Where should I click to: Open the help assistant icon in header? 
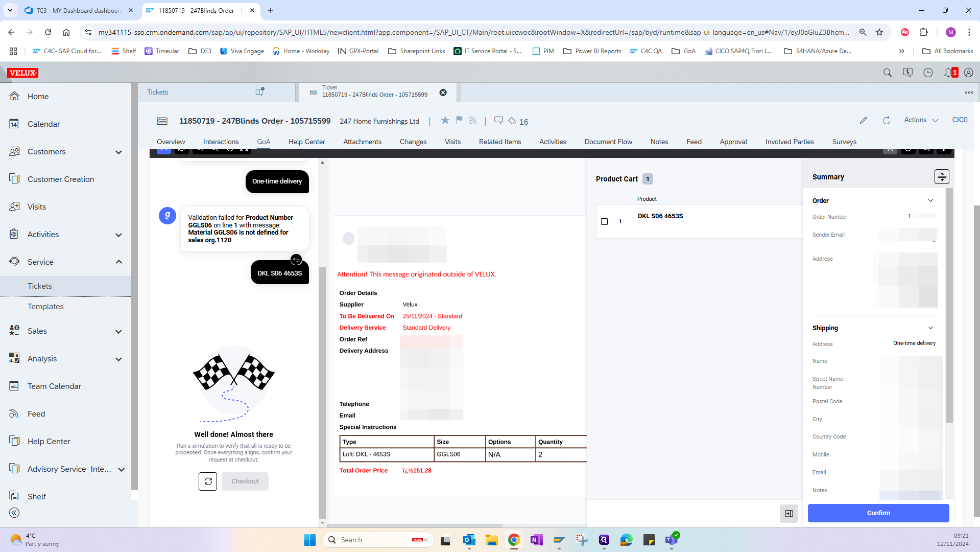click(x=907, y=73)
